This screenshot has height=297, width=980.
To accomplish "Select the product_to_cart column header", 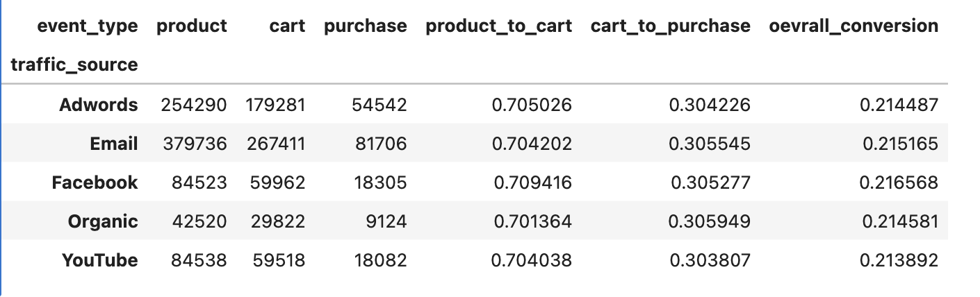I will (498, 26).
